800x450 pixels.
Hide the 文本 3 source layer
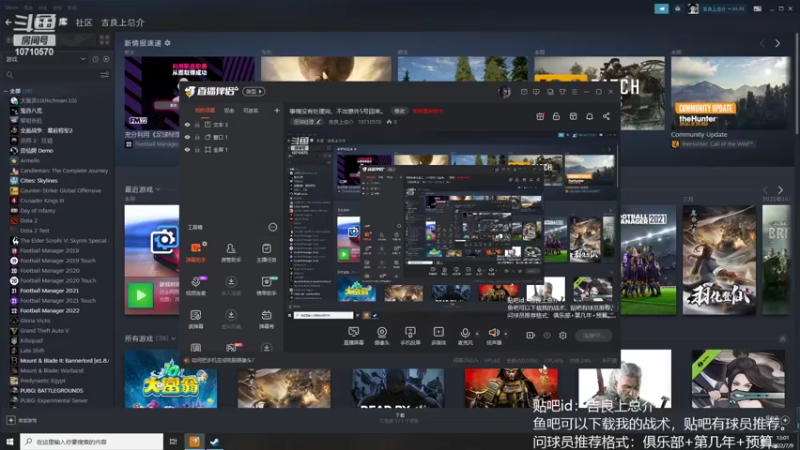click(x=187, y=124)
